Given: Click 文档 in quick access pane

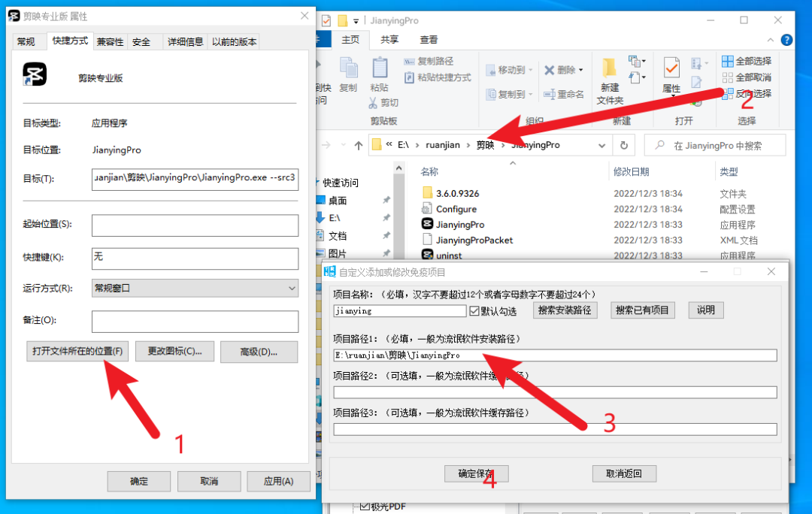Looking at the screenshot, I should (337, 236).
